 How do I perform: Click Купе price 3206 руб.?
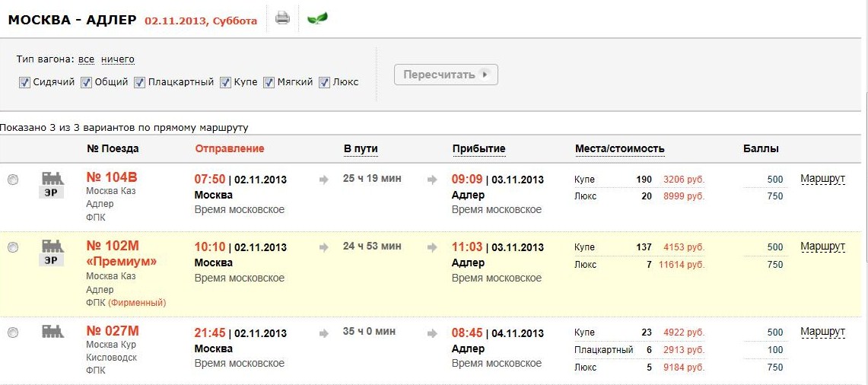[x=684, y=180]
